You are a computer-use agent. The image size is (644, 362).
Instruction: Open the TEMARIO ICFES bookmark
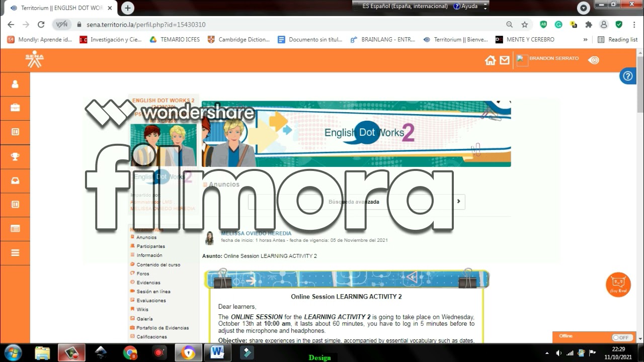pyautogui.click(x=175, y=39)
